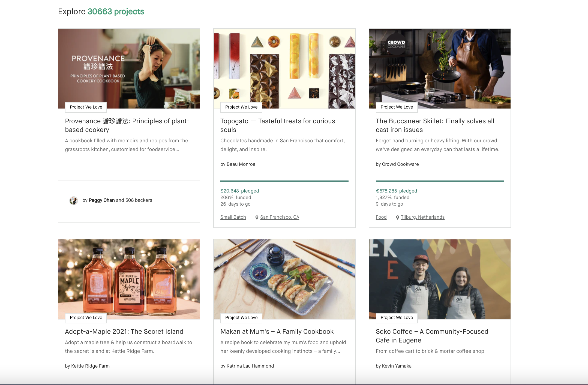Click by Kettle Ridge Farm creator text

(87, 366)
